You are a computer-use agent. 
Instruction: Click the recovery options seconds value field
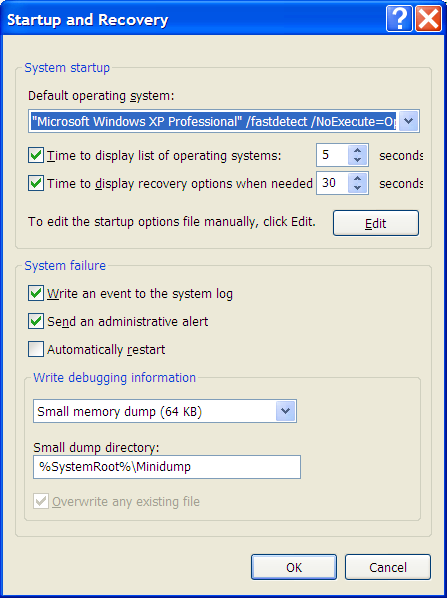(333, 183)
